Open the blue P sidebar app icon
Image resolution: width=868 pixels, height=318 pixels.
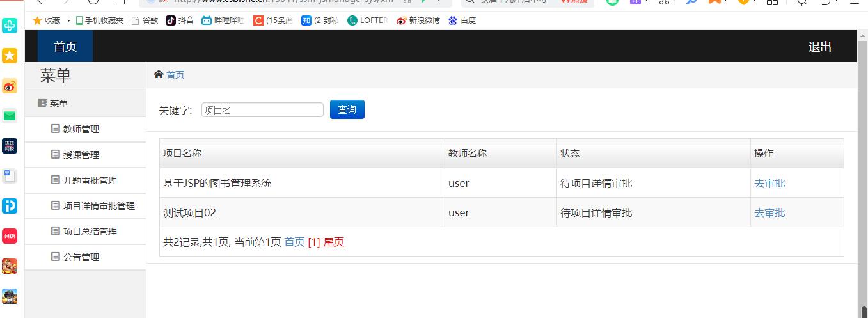point(10,206)
